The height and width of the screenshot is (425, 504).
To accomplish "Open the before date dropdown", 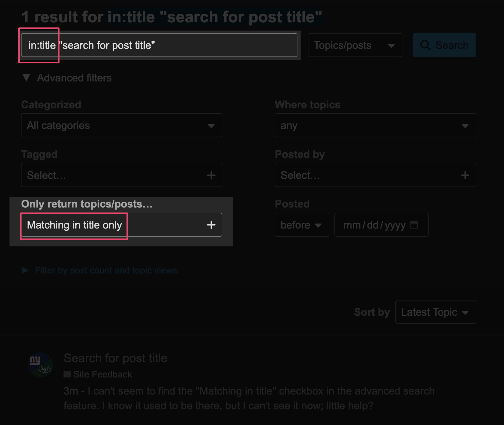I will click(302, 225).
